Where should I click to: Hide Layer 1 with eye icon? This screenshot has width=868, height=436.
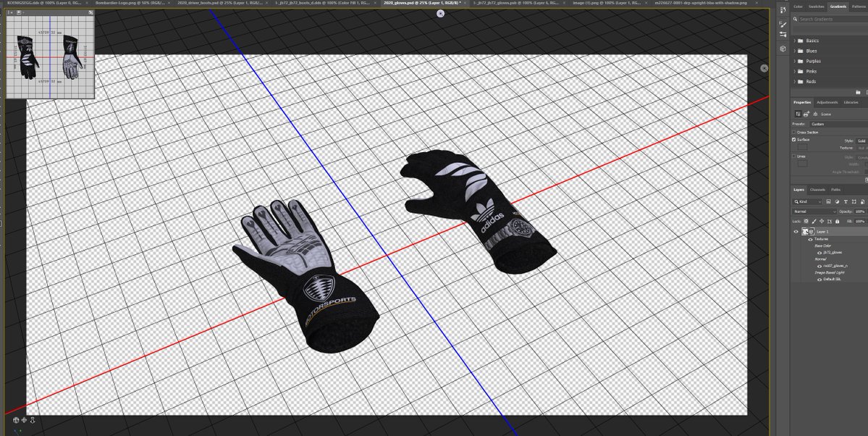pos(796,232)
